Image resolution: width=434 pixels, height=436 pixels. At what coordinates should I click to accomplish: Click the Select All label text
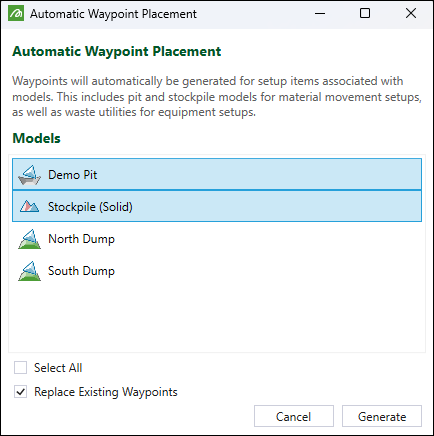point(58,368)
